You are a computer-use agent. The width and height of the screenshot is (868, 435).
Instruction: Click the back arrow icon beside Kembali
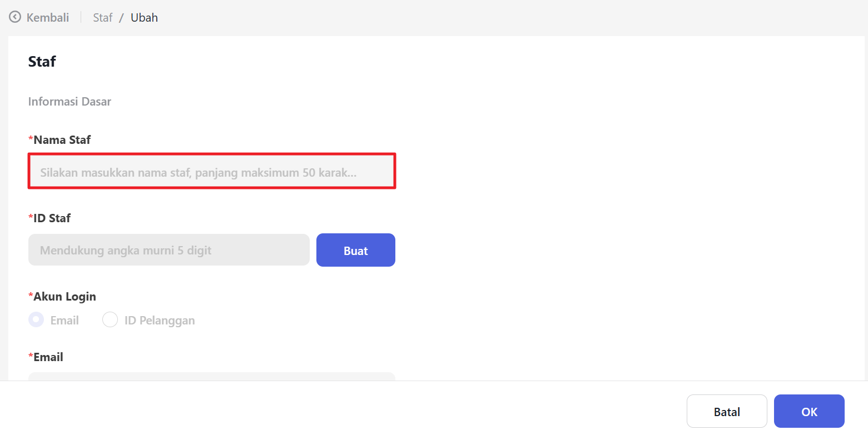coord(15,17)
